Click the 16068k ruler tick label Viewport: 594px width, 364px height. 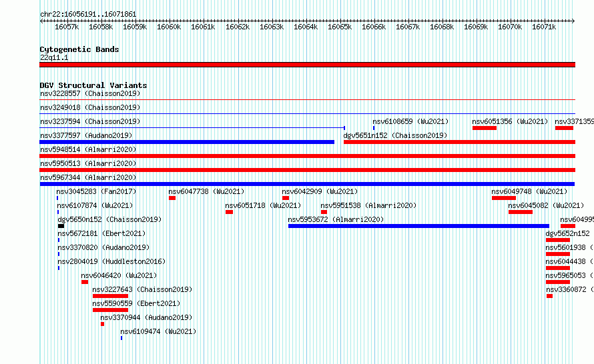click(442, 27)
